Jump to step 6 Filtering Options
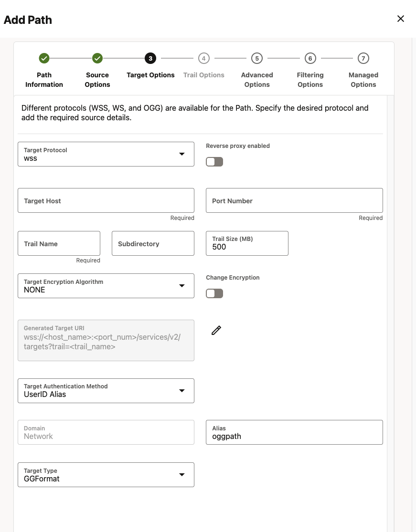416x532 pixels. tap(310, 58)
